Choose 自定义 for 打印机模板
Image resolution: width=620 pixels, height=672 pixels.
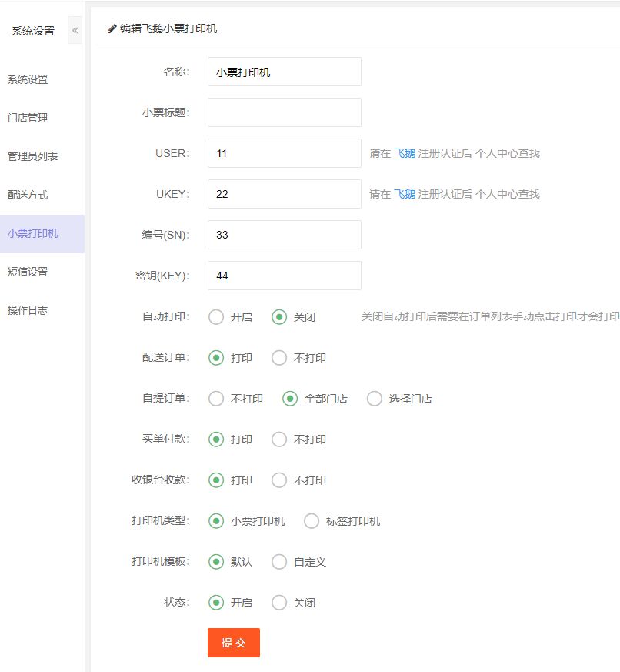click(279, 562)
